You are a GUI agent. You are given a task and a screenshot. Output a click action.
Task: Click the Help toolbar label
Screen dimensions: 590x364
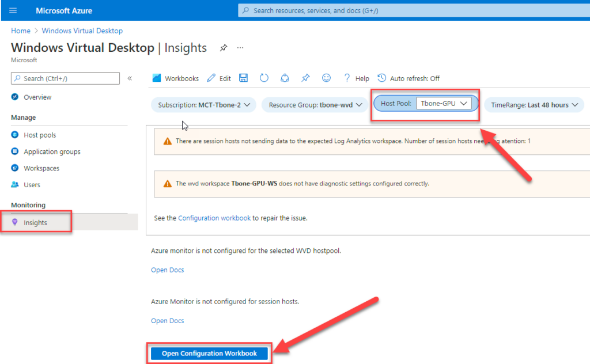tap(362, 78)
